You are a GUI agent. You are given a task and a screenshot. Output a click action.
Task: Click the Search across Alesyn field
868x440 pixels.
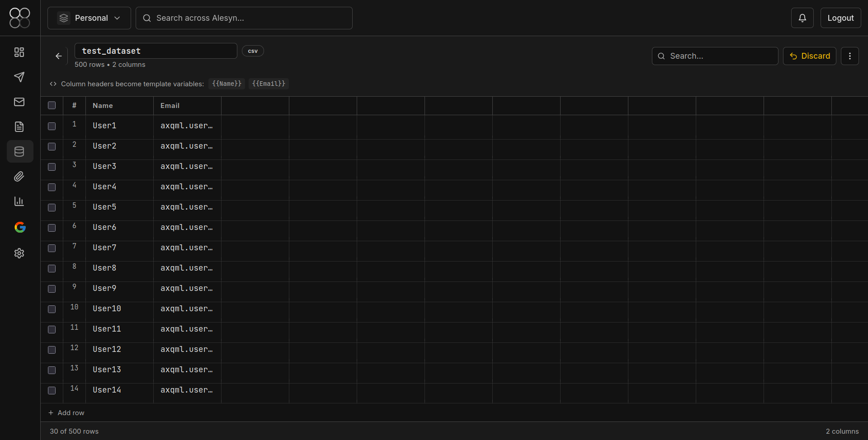[x=244, y=18]
